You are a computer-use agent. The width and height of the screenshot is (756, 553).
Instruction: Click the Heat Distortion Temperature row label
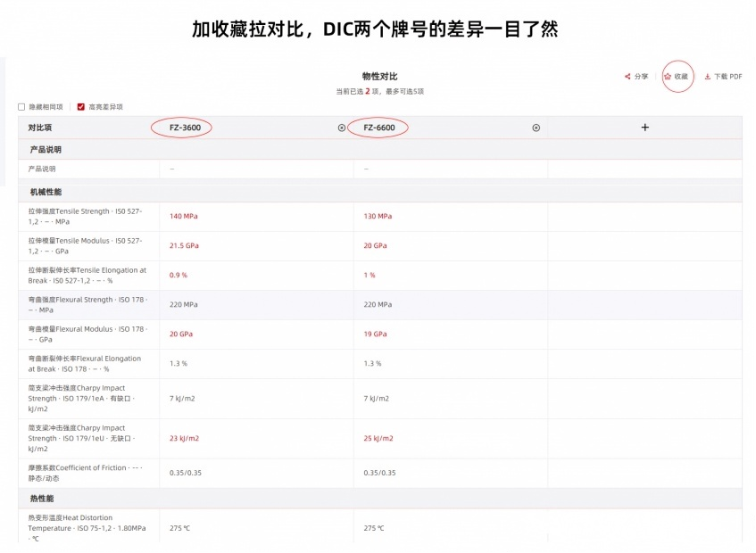tap(87, 528)
